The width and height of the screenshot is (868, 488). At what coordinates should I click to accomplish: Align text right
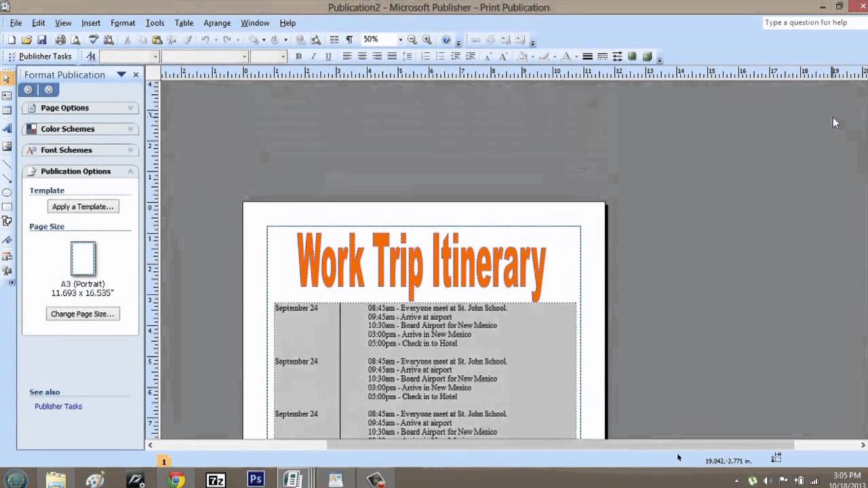coord(377,56)
